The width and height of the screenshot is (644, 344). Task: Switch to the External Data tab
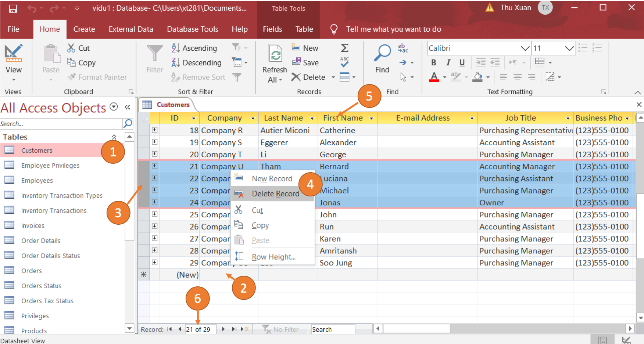[131, 29]
